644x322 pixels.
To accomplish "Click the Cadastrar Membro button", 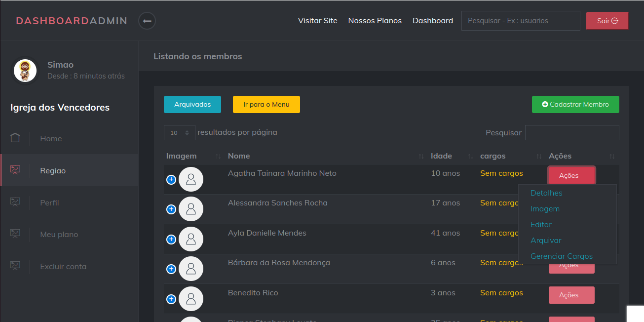I will 575,104.
